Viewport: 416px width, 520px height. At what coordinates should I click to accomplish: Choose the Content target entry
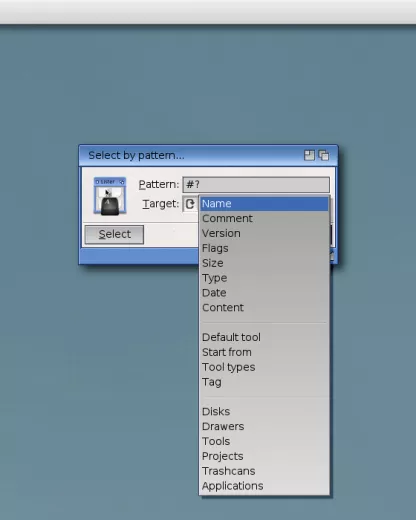coord(264,308)
